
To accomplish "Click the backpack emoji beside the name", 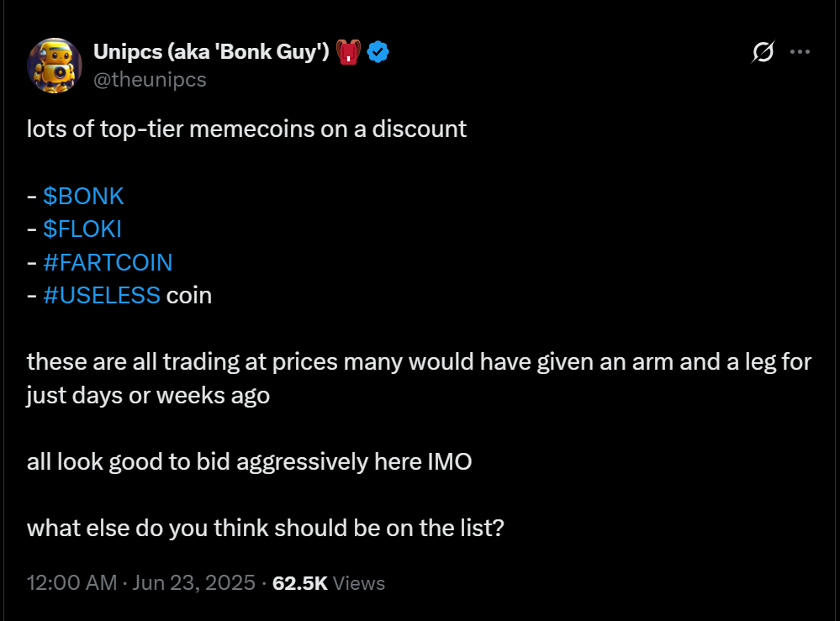I will tap(347, 50).
